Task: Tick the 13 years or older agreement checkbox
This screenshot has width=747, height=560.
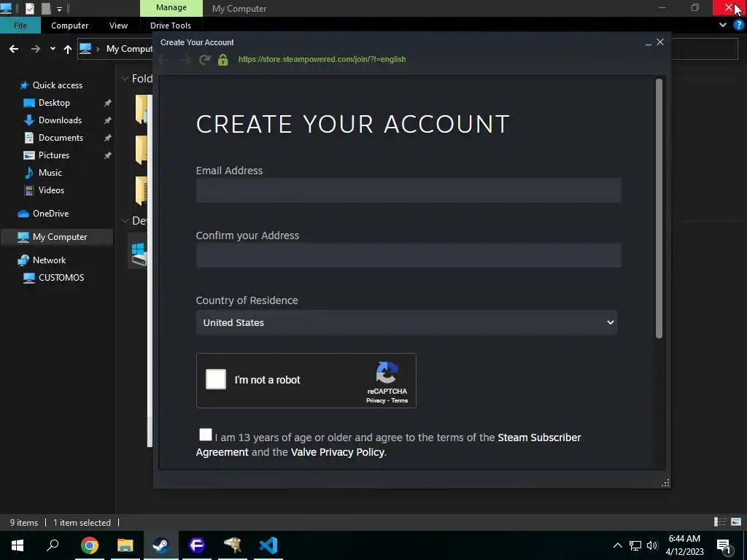Action: coord(205,435)
